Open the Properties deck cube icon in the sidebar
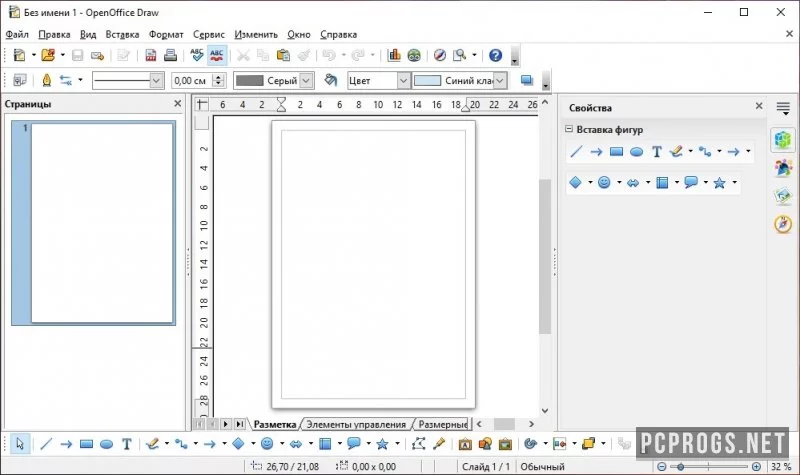 click(783, 138)
